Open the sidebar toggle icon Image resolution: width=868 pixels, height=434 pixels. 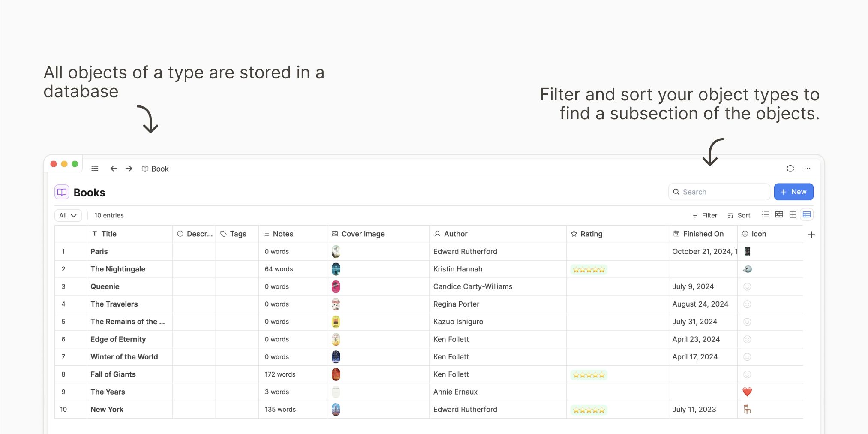[x=95, y=169]
